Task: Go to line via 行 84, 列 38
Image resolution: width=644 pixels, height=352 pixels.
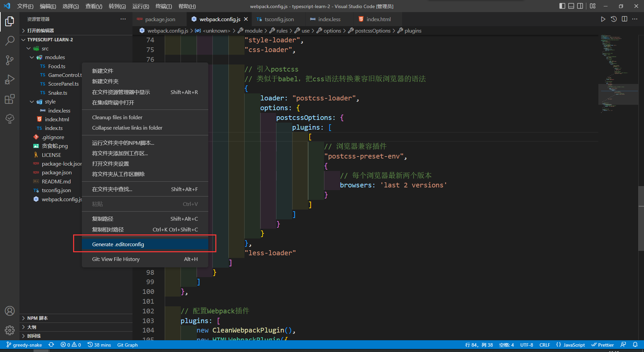Action: point(479,345)
